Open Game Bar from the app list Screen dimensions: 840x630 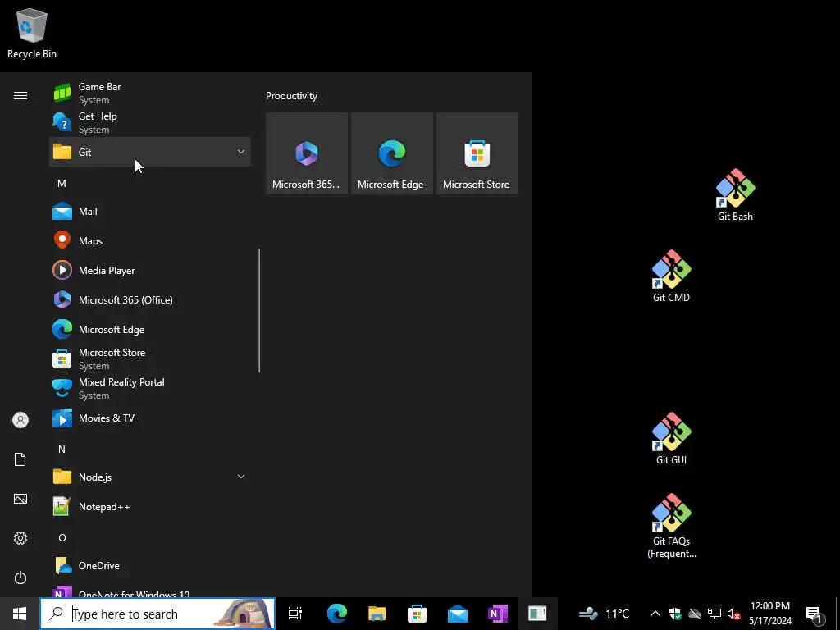[150, 94]
